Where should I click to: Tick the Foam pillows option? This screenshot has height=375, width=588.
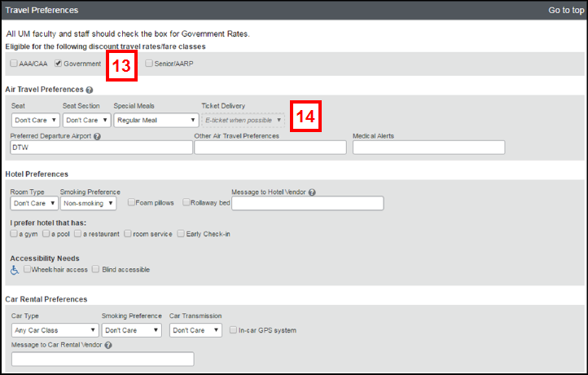pos(130,202)
